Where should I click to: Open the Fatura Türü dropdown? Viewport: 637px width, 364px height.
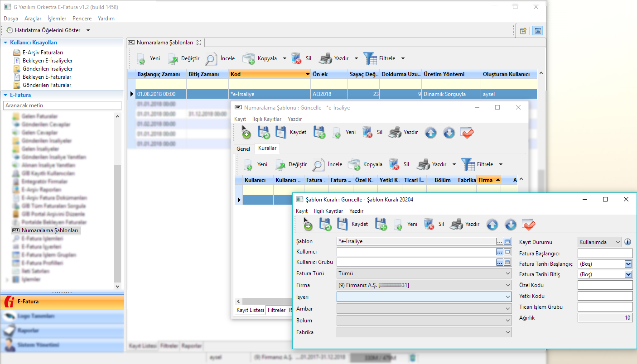[x=507, y=273]
